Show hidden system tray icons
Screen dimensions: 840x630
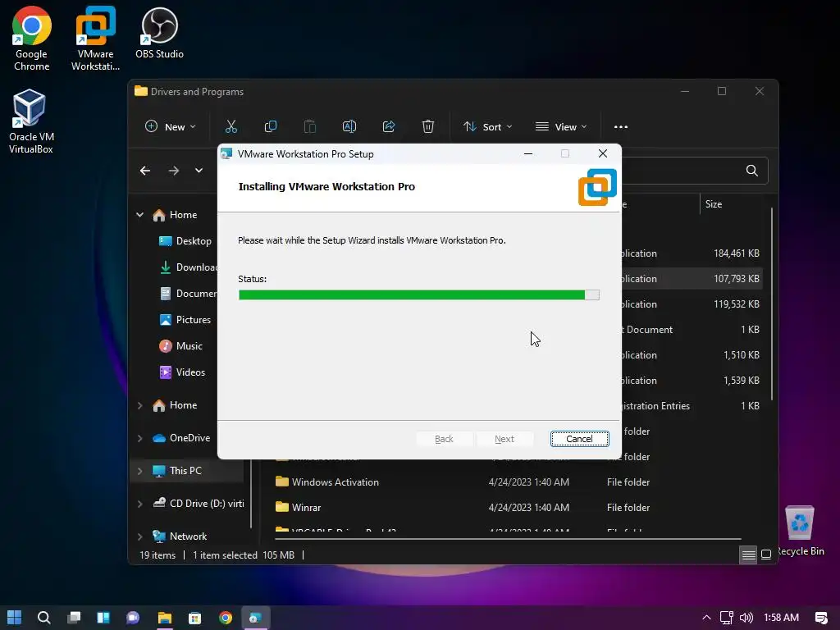click(706, 618)
